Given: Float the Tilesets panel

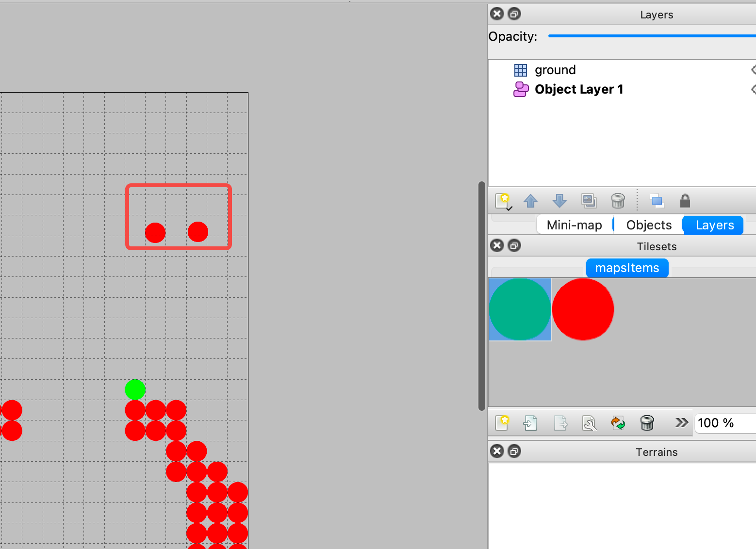Looking at the screenshot, I should tap(514, 245).
